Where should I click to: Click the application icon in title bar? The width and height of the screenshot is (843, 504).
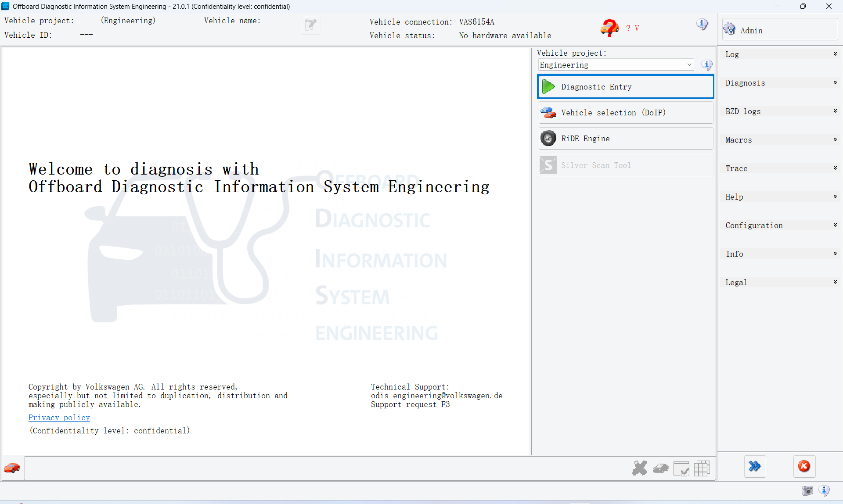[x=6, y=6]
